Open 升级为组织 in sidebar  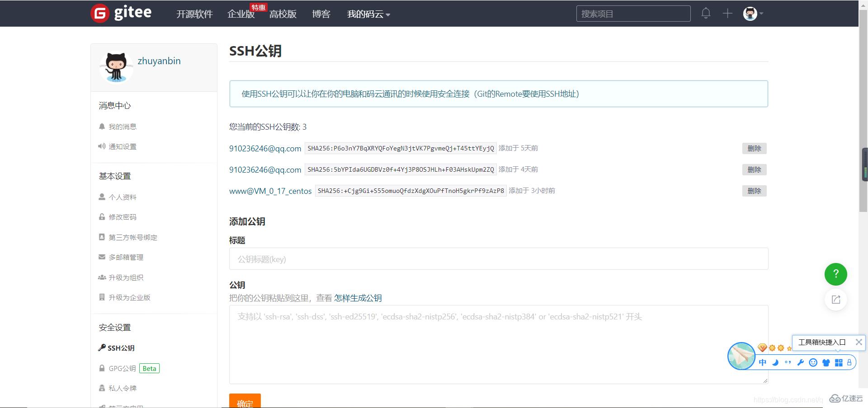click(121, 277)
